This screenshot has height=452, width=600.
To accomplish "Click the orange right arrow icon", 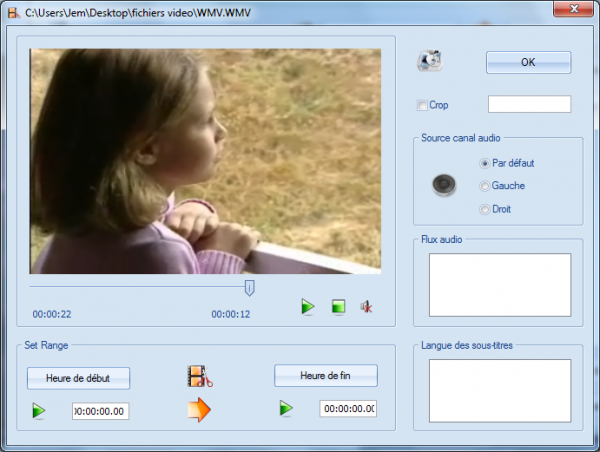I will click(x=199, y=410).
